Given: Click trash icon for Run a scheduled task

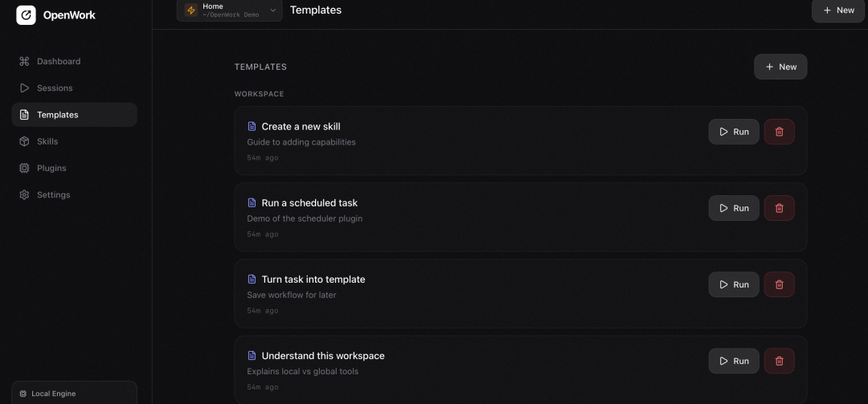Looking at the screenshot, I should (x=779, y=208).
